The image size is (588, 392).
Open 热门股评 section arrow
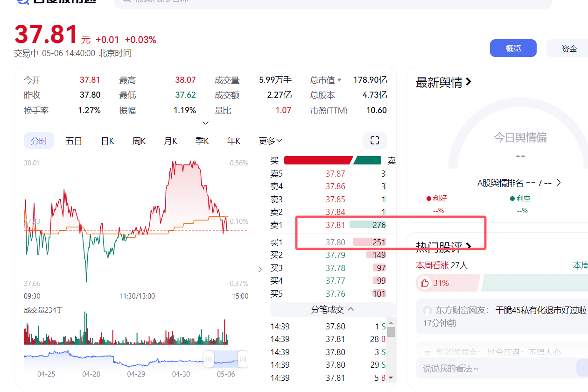pos(469,246)
